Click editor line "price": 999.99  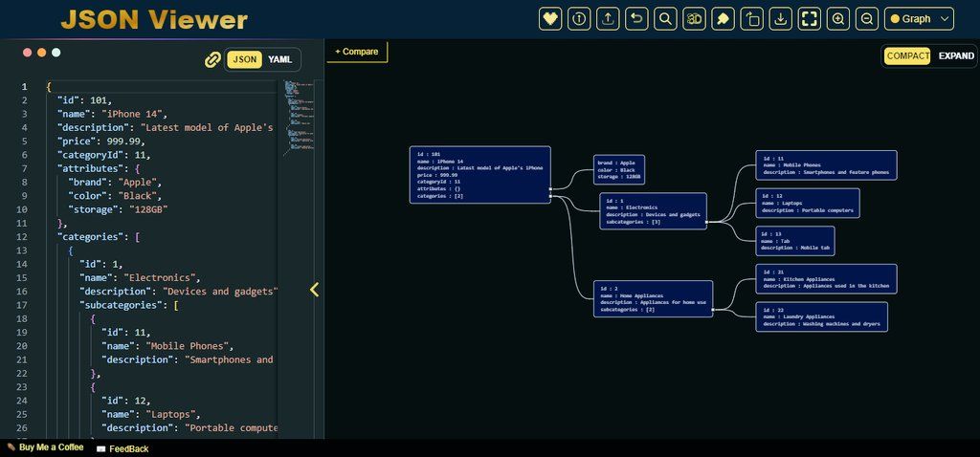click(x=101, y=141)
